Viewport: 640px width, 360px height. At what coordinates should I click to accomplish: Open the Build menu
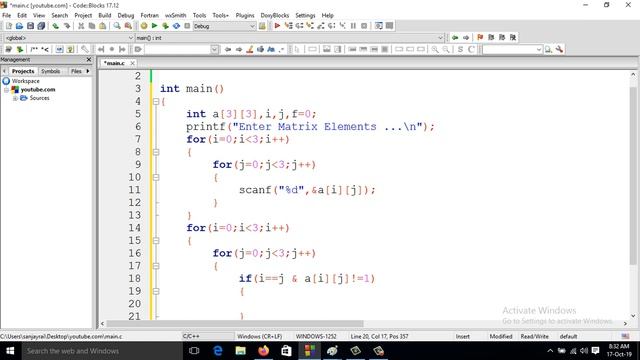[x=104, y=15]
